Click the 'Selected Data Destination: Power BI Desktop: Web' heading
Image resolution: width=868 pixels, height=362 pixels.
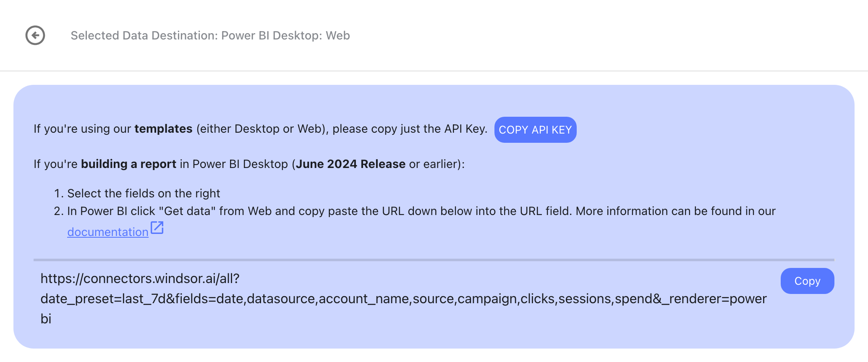coord(210,36)
